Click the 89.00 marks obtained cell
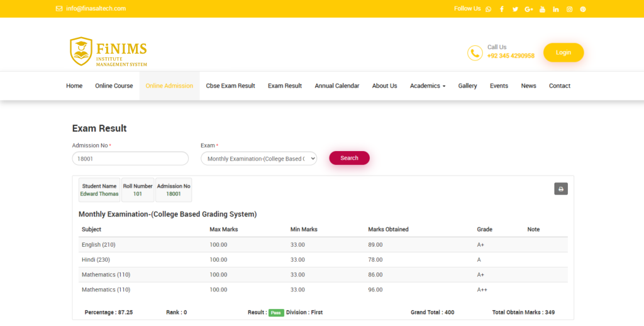 tap(375, 245)
